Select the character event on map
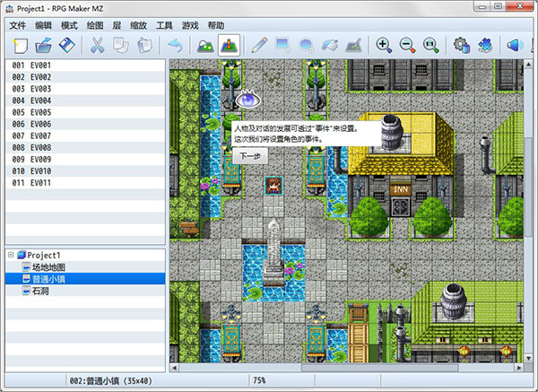 coord(273,186)
